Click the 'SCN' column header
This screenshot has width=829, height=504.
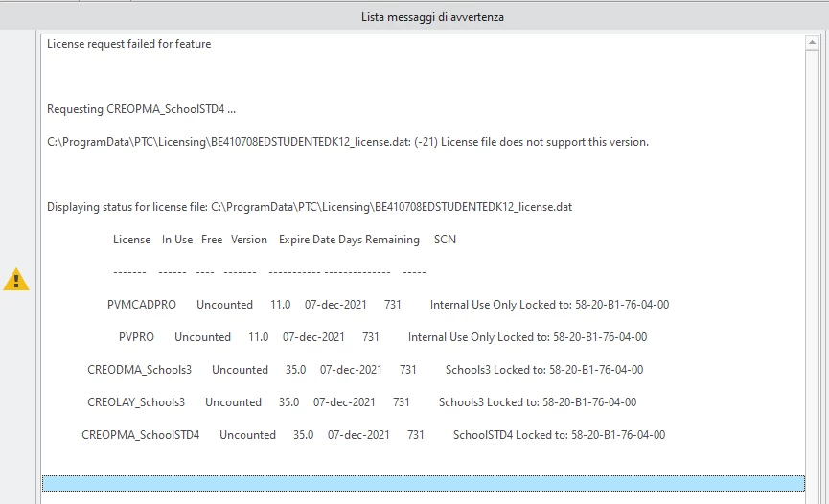[445, 240]
